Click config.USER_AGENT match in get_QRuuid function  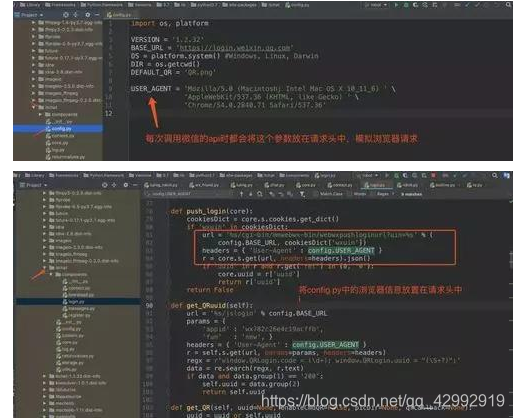coord(325,344)
